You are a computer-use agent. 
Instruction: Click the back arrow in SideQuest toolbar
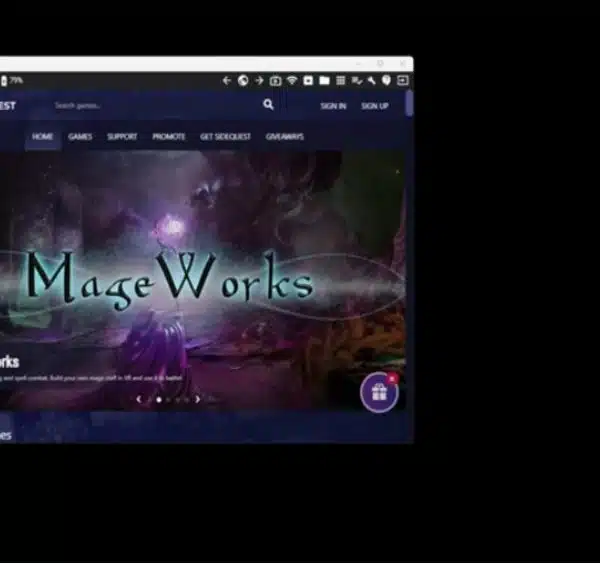pyautogui.click(x=227, y=81)
